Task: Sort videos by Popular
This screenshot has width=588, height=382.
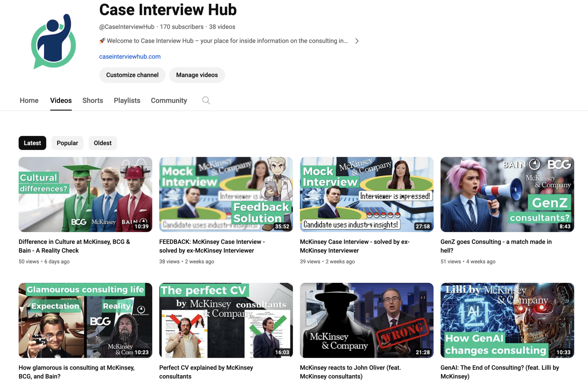Action: [x=67, y=143]
